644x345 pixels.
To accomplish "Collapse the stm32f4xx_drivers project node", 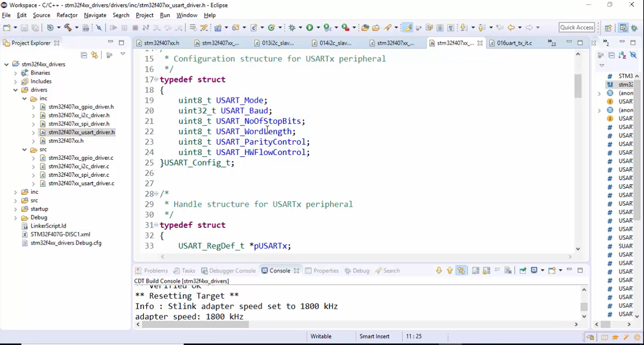I will (x=6, y=64).
